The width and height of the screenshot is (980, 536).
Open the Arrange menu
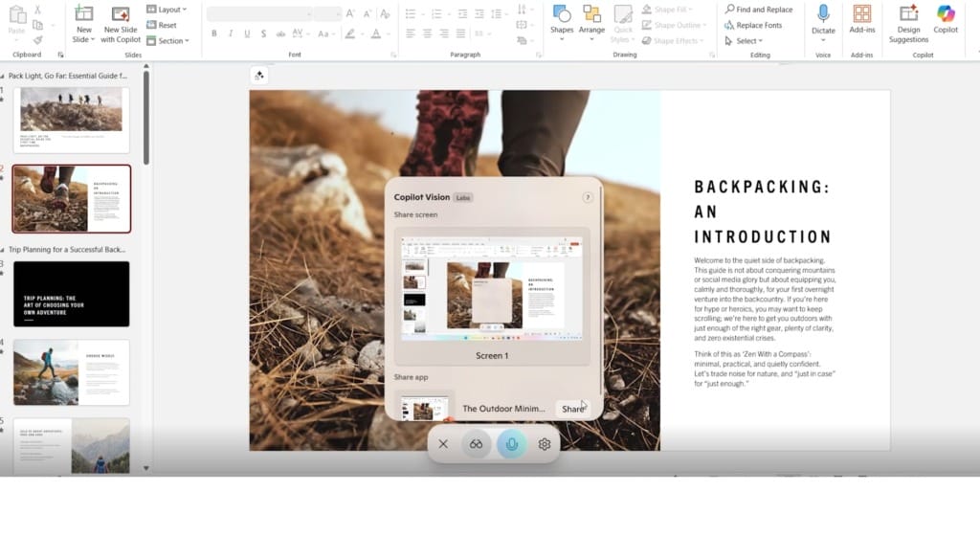[x=591, y=23]
